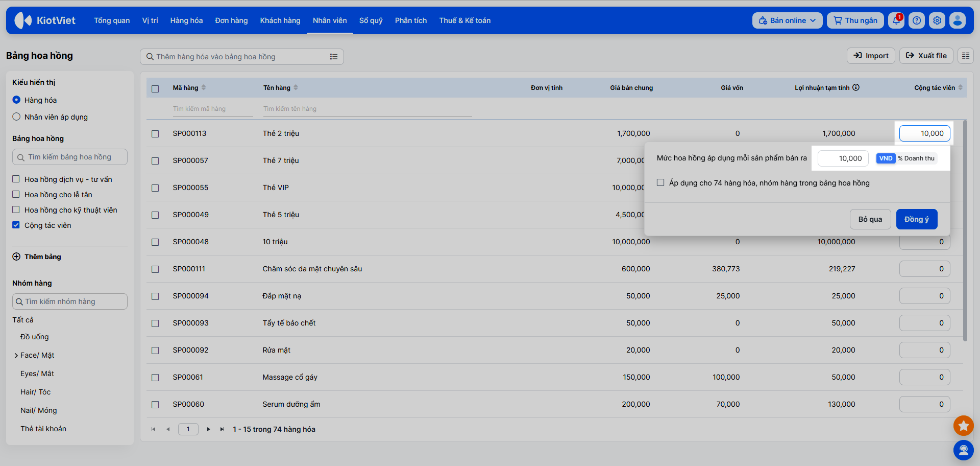The image size is (980, 466).
Task: Select the Eyes/ Mắt product group
Action: point(37,374)
